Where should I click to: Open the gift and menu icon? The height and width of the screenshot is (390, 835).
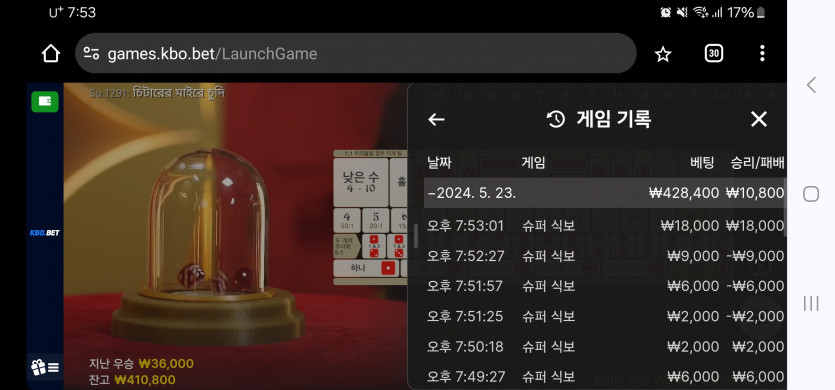tap(45, 368)
